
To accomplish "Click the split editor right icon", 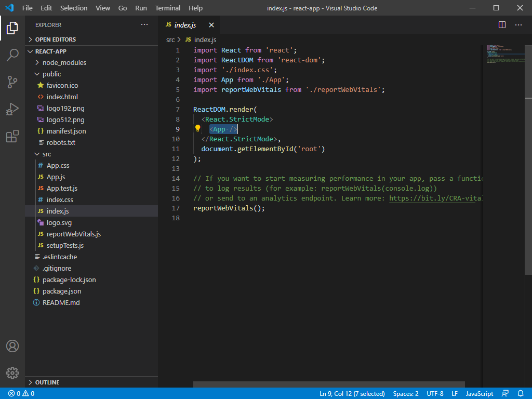I will pyautogui.click(x=502, y=25).
